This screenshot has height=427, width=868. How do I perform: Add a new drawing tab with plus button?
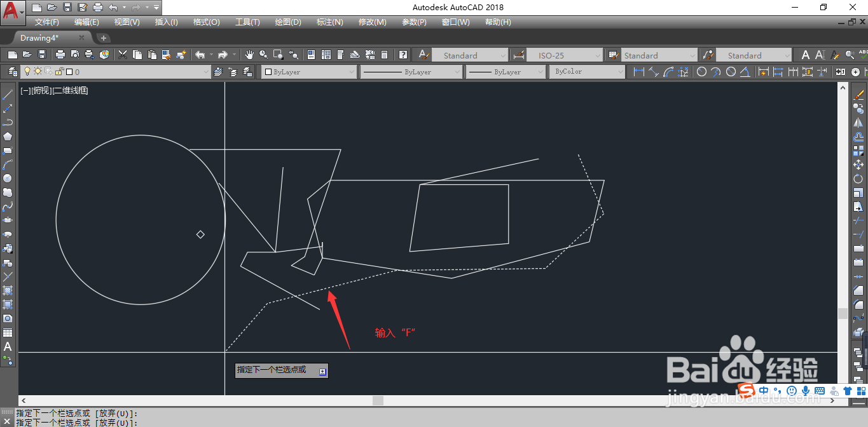coord(104,38)
